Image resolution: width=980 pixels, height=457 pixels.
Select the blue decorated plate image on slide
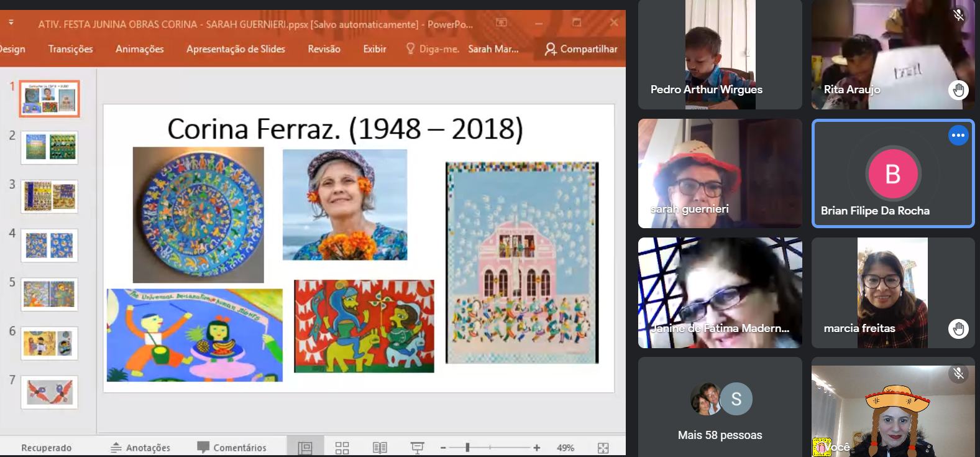(198, 215)
